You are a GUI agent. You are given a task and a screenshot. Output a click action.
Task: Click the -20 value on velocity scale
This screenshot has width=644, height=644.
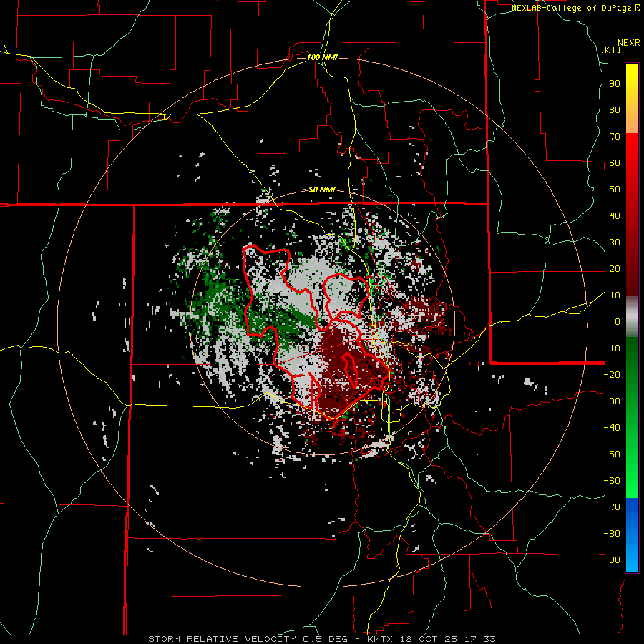pyautogui.click(x=612, y=374)
